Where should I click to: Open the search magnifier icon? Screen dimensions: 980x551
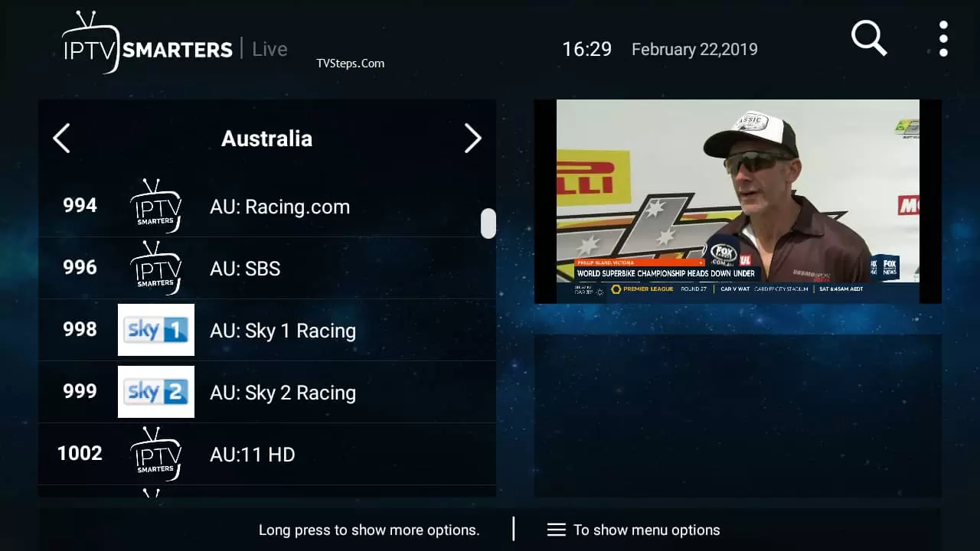(868, 37)
